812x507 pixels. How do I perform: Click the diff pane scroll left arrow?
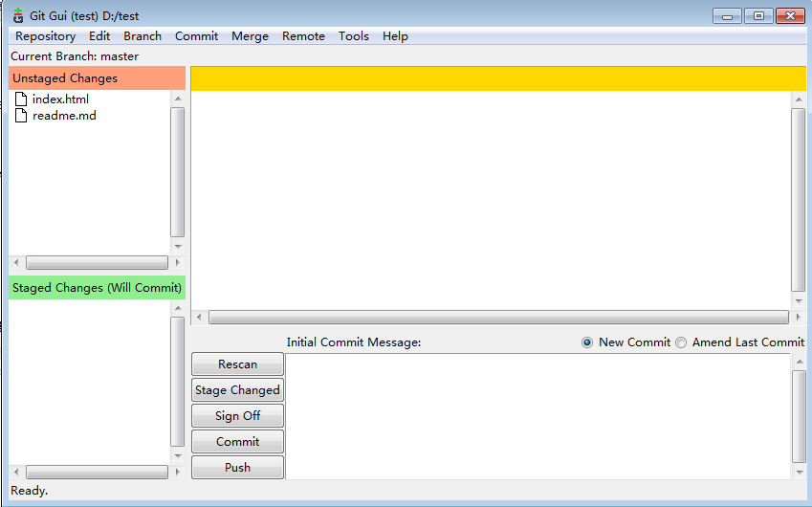(x=199, y=317)
